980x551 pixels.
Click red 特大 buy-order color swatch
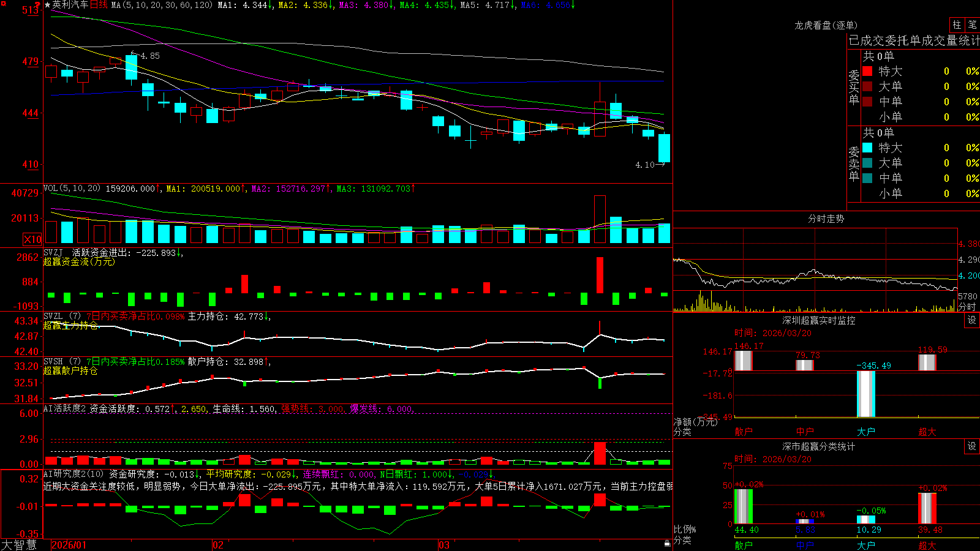867,71
